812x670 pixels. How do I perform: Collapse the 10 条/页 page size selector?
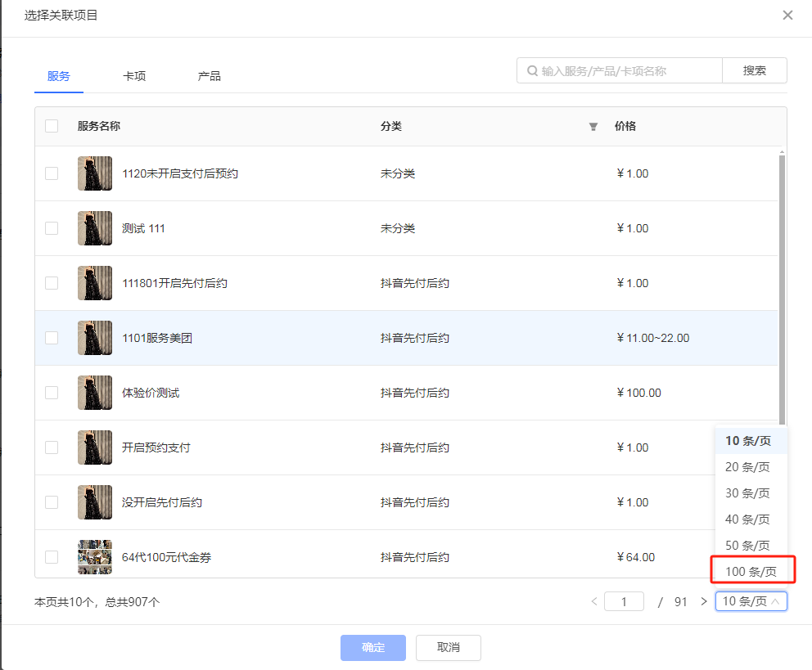coord(751,601)
